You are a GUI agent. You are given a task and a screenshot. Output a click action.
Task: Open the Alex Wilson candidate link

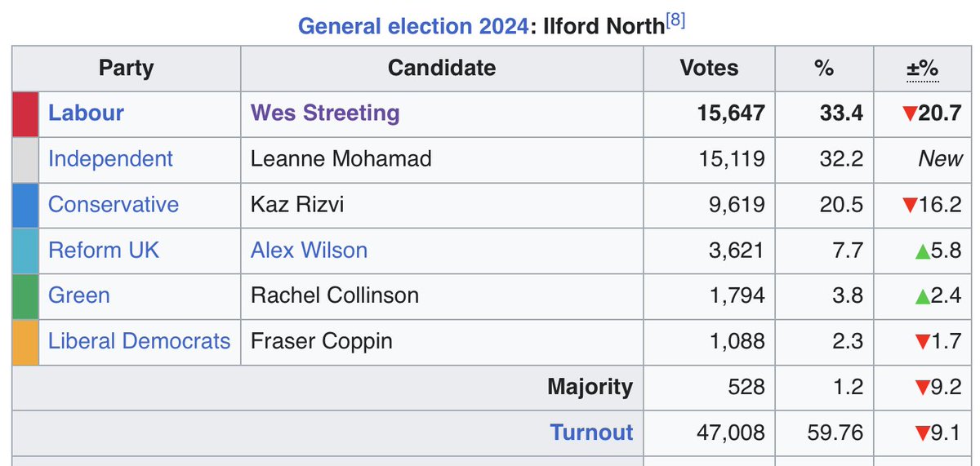(x=309, y=250)
